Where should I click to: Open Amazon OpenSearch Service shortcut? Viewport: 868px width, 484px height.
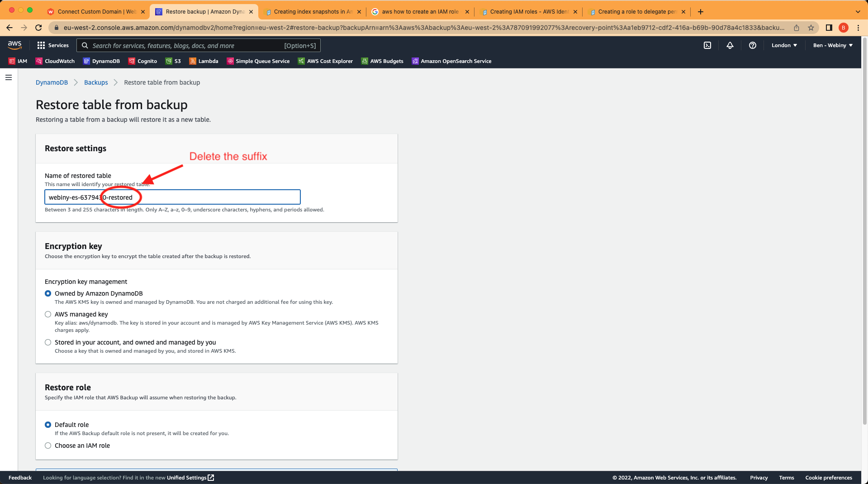(x=451, y=61)
